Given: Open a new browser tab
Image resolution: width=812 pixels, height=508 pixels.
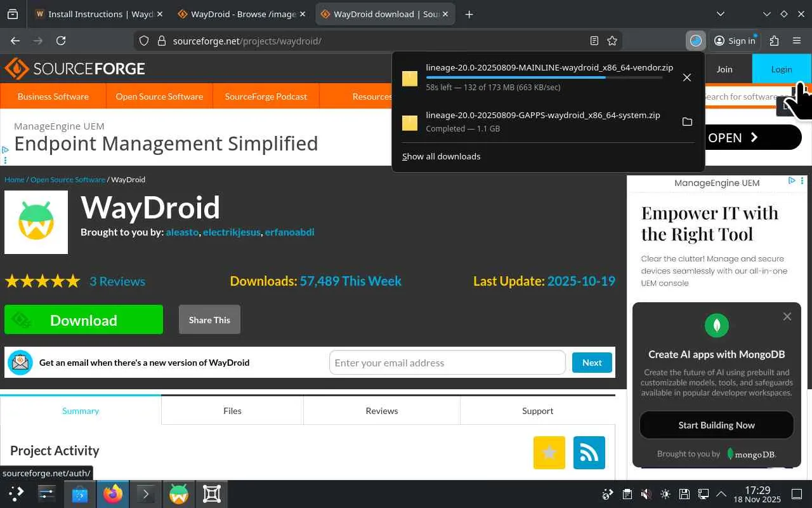Looking at the screenshot, I should [469, 14].
